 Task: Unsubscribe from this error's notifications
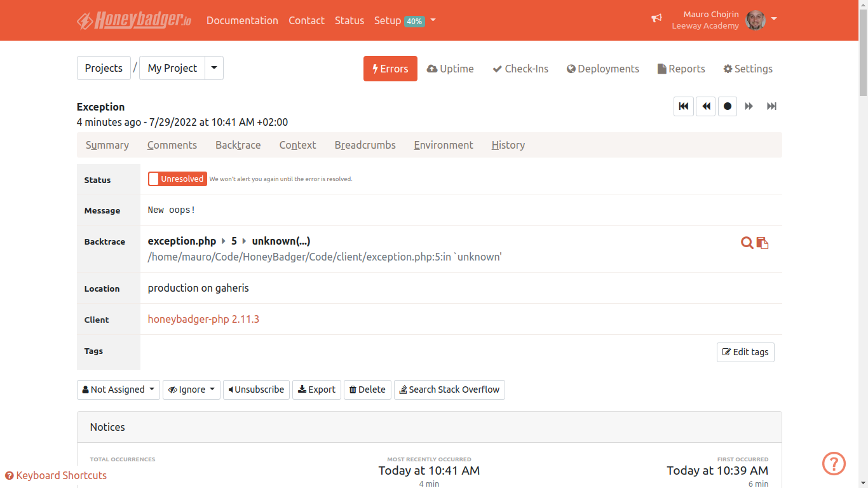tap(256, 390)
